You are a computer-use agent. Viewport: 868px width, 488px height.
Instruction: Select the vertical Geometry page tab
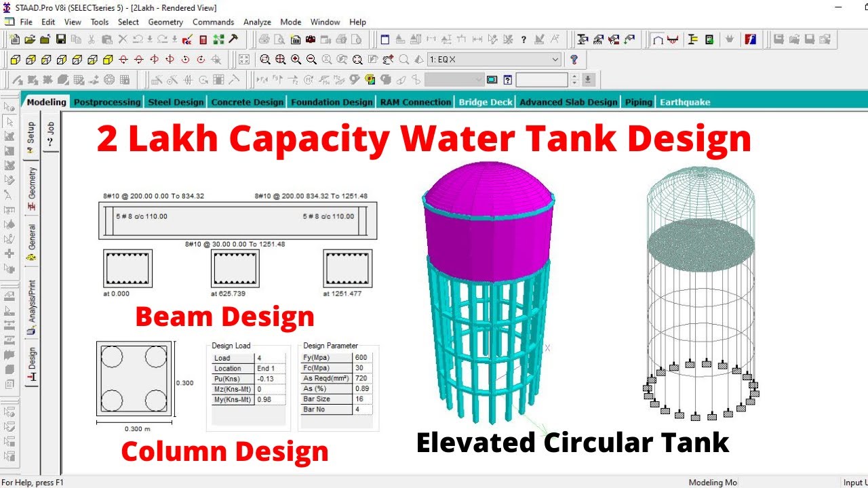pos(31,188)
